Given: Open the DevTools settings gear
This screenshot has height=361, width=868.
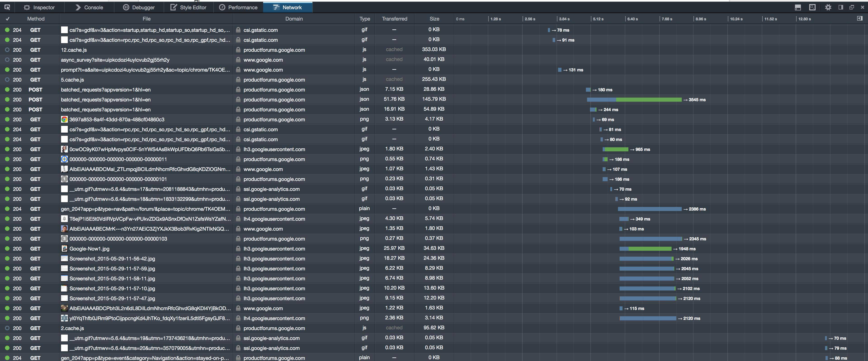Looking at the screenshot, I should coord(828,7).
